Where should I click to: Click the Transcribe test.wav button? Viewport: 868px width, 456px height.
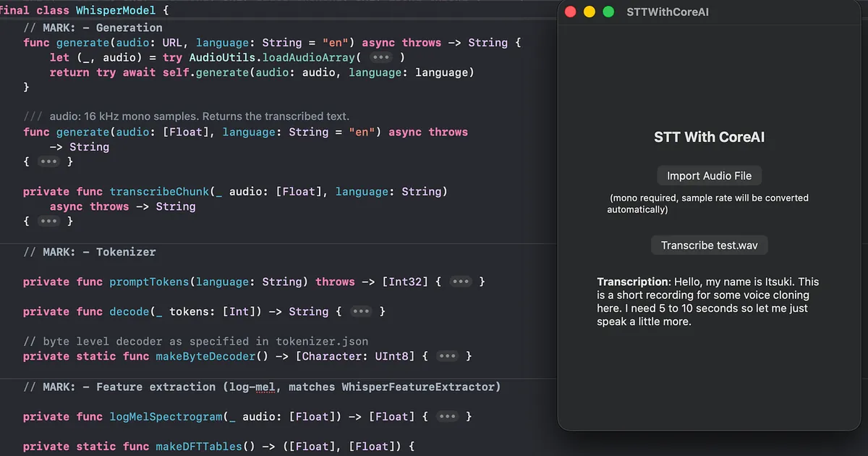click(709, 245)
